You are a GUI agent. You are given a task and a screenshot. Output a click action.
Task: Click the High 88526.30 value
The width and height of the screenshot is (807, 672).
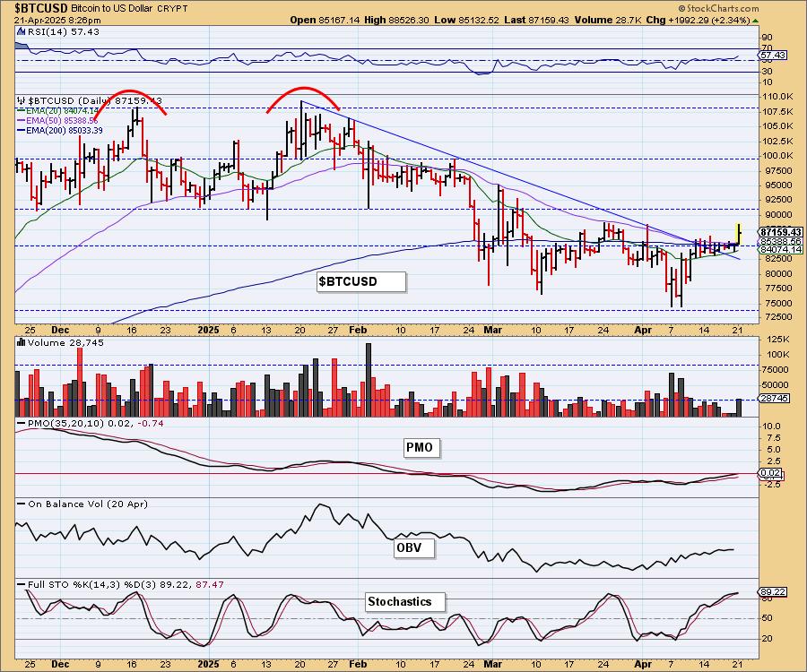(395, 20)
